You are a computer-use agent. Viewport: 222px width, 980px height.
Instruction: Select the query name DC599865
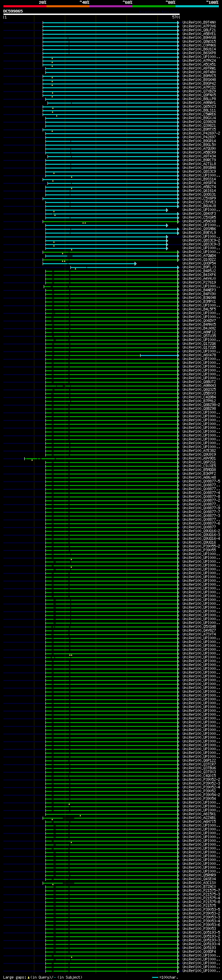click(x=13, y=11)
